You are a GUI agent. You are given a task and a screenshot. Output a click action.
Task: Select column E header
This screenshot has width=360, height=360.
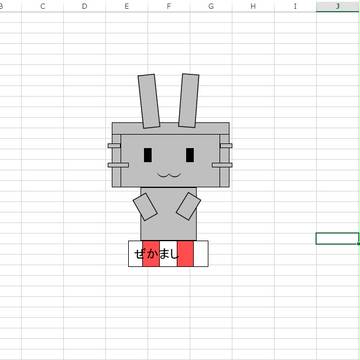point(127,6)
